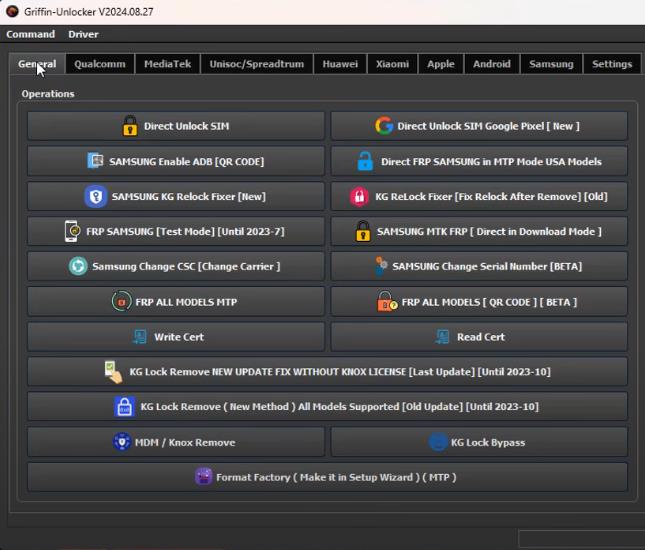Select the Unisoc/Spreadtrum tab
Viewport: 645px width, 550px height.
(x=256, y=64)
